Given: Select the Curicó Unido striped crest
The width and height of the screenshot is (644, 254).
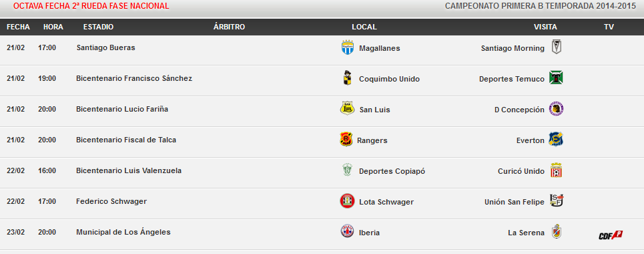Looking at the screenshot, I should 556,170.
